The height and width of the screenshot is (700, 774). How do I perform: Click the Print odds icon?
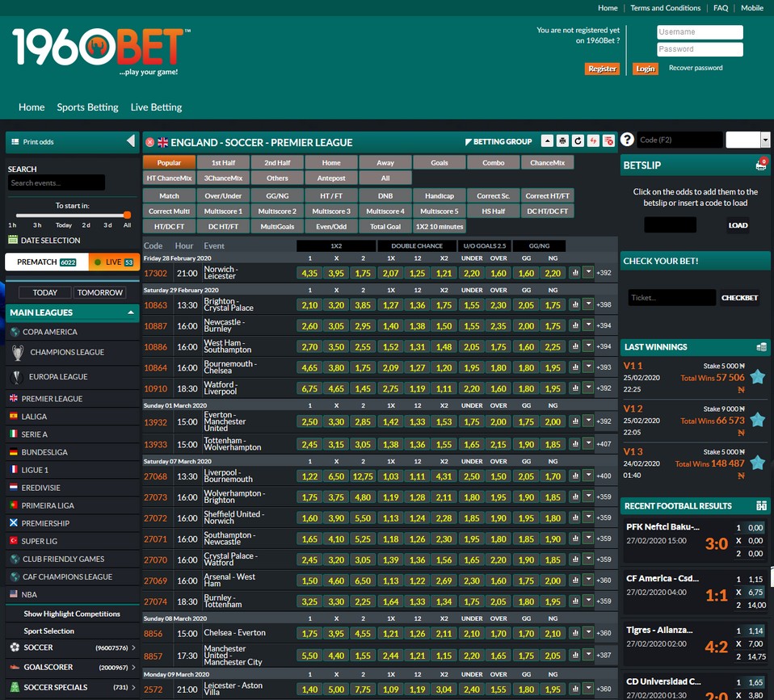coord(15,141)
